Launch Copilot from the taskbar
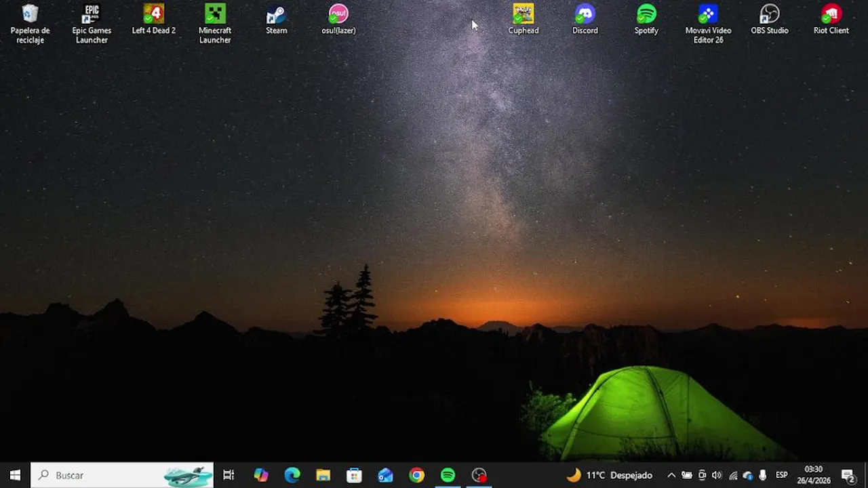The height and width of the screenshot is (488, 868). (x=261, y=475)
